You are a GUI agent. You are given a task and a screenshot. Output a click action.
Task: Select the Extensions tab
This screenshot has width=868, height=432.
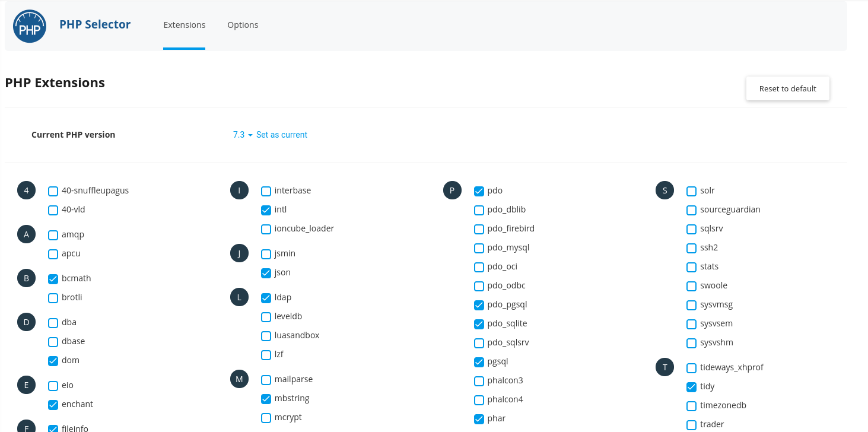[x=185, y=25]
